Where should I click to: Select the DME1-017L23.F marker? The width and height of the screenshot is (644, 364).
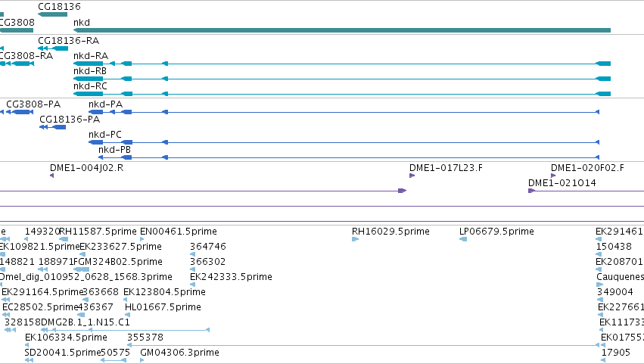pos(412,176)
